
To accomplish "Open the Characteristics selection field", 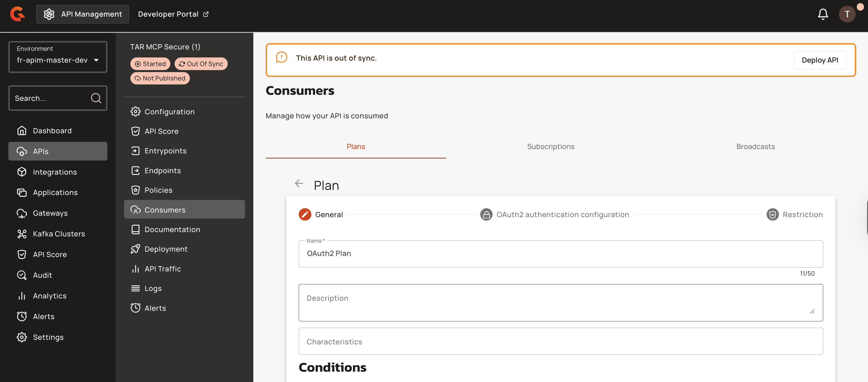I will 560,341.
